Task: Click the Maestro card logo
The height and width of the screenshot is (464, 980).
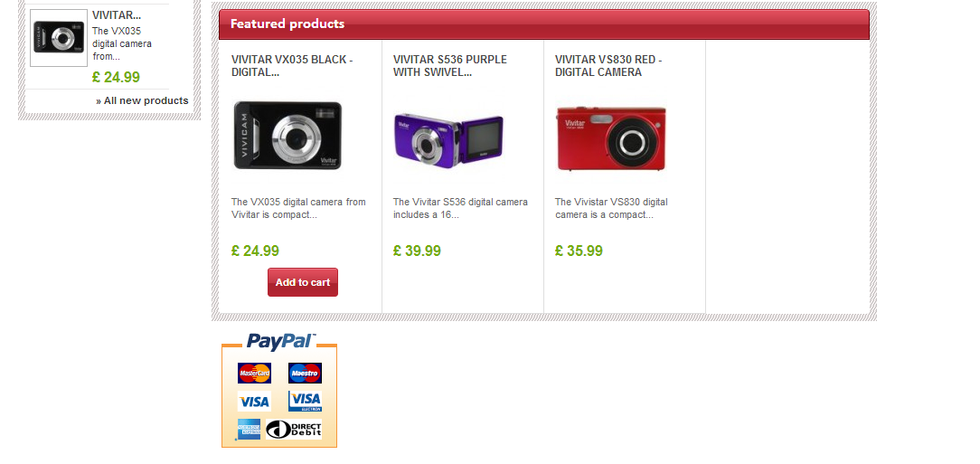Action: tap(305, 373)
